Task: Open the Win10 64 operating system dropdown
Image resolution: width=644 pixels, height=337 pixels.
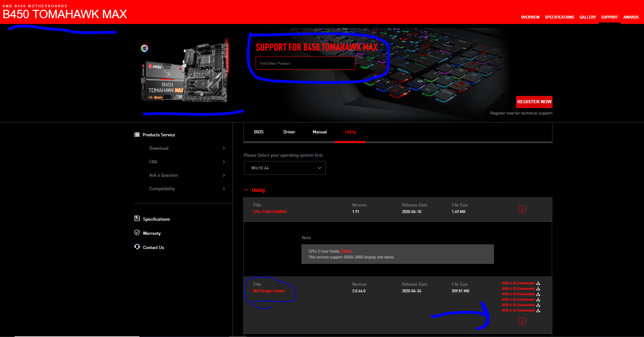Action: [285, 168]
